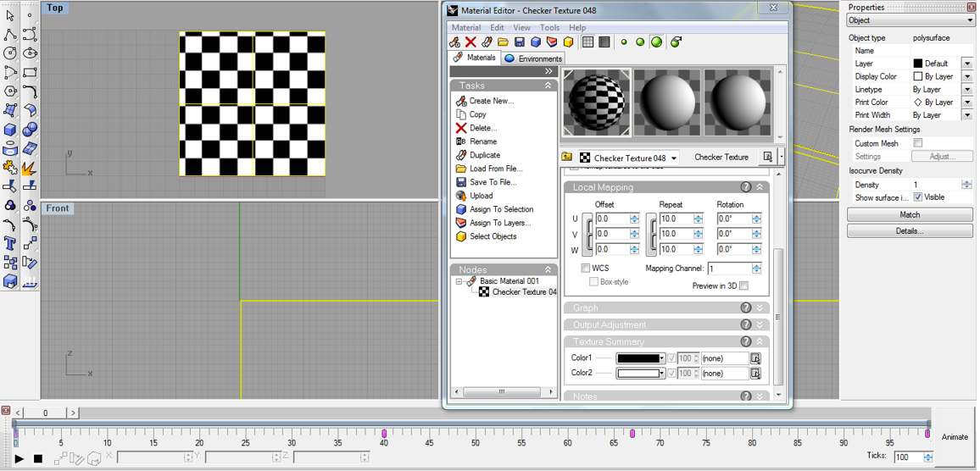Select the Polygon hexagon tool
This screenshot has height=471, width=980.
pos(11,91)
